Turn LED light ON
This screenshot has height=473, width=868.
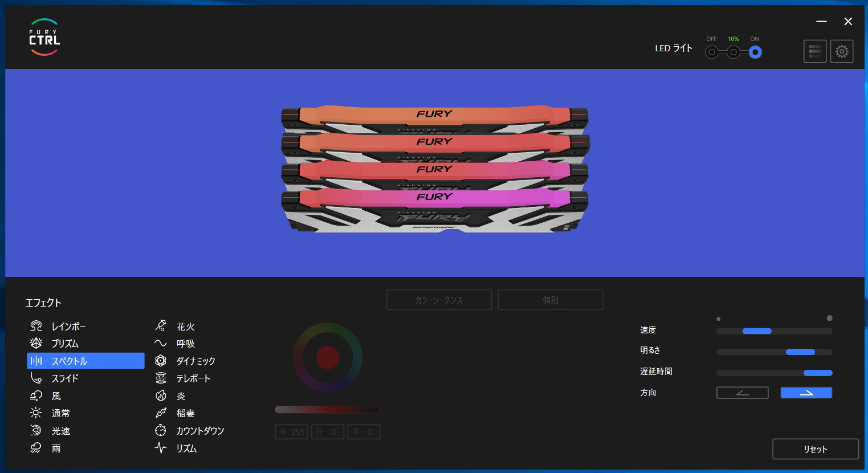tap(755, 52)
